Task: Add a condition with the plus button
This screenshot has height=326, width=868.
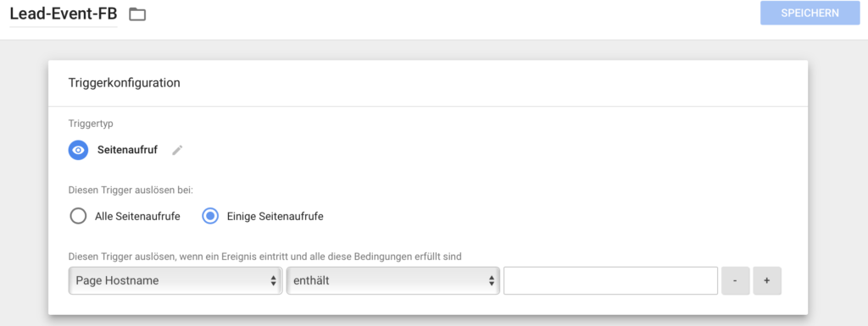Action: 766,280
